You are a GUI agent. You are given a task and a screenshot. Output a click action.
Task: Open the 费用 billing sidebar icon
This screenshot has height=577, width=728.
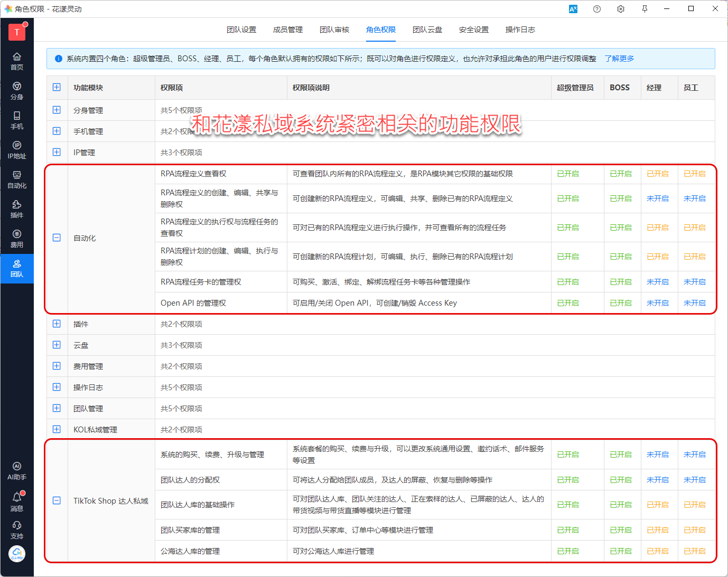click(17, 239)
